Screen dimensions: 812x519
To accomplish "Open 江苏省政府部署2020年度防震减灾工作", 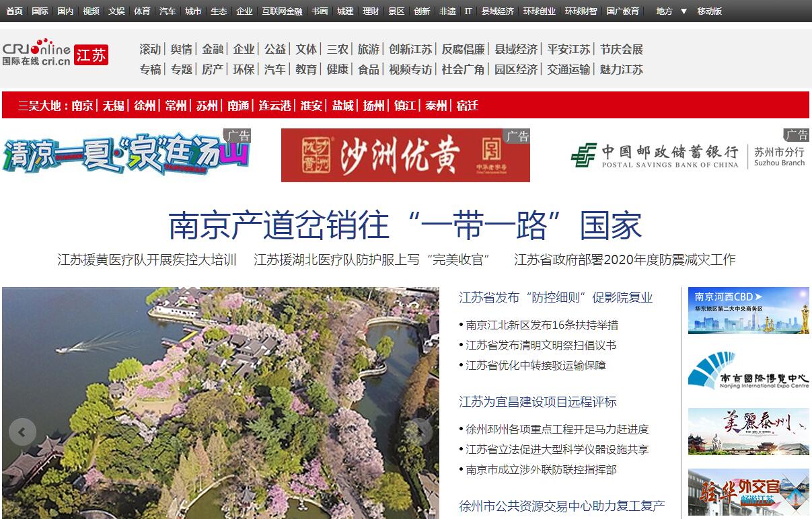I will pos(625,259).
